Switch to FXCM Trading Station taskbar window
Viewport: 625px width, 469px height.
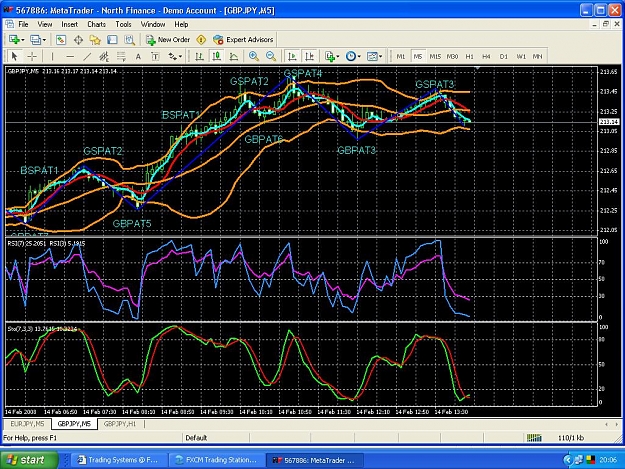tap(216, 460)
